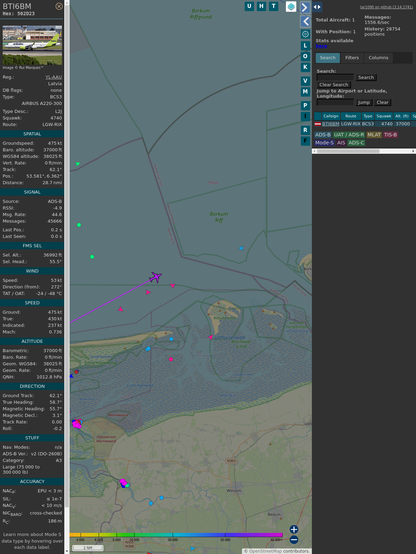Viewport: 416px width, 554px height.
Task: Open the airBaltic aircraft photo thumbnail
Action: coord(32,45)
